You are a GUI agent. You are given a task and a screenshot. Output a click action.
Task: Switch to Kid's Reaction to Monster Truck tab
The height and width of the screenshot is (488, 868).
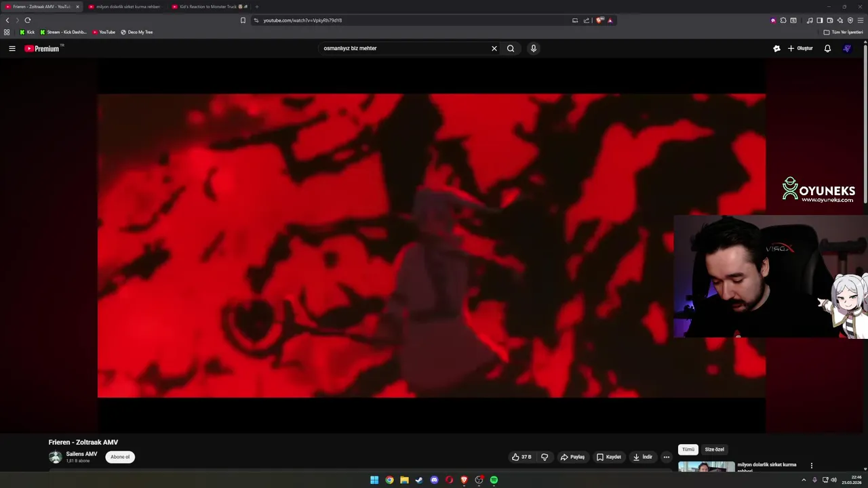tap(210, 7)
